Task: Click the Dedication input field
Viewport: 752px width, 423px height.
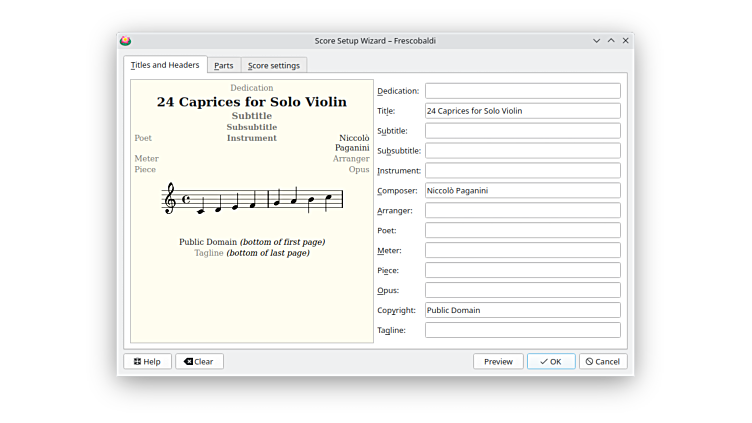Action: pos(522,91)
